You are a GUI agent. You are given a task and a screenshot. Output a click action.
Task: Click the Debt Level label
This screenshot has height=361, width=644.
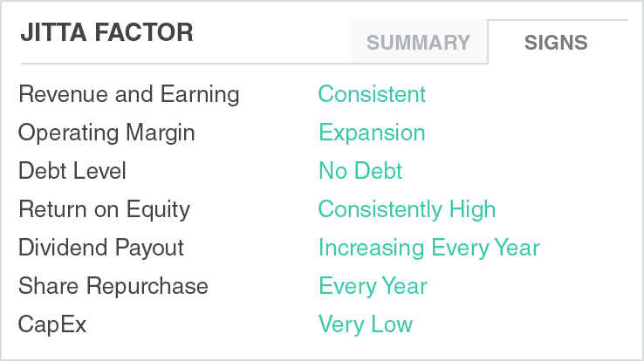pyautogui.click(x=72, y=171)
